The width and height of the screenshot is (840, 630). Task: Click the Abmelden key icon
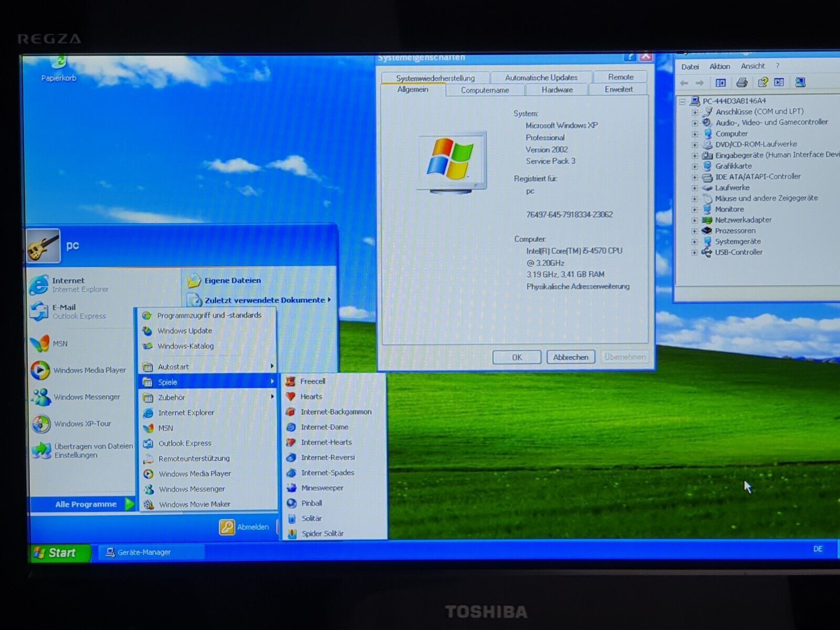coord(227,527)
